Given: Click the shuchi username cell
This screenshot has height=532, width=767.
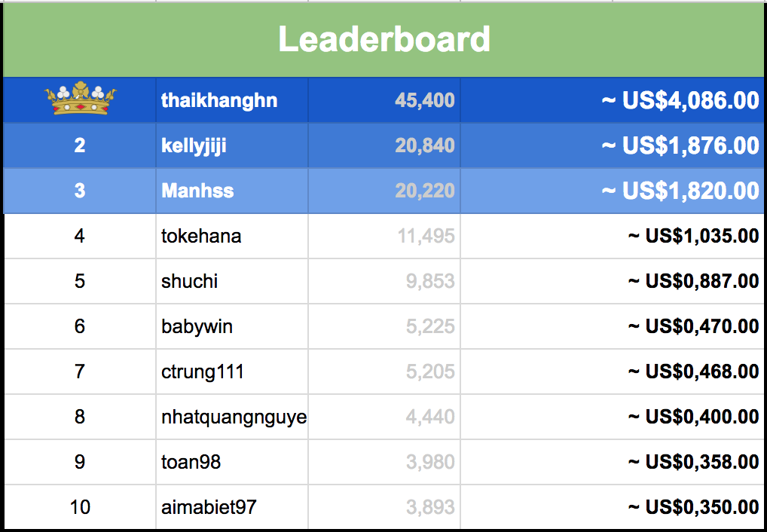Looking at the screenshot, I should 189,281.
